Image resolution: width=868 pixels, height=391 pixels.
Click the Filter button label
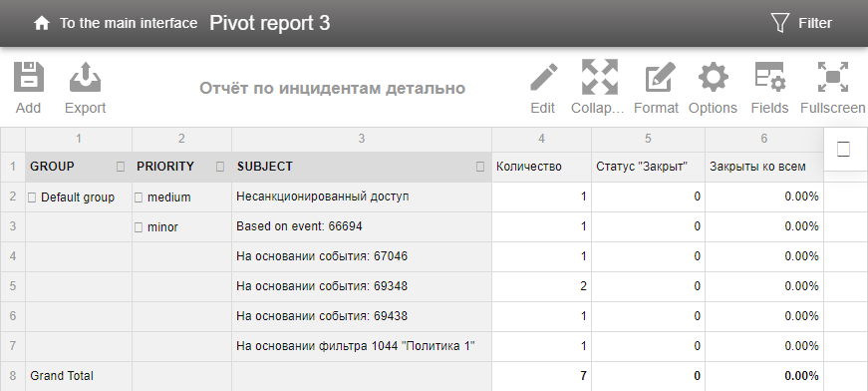point(815,23)
